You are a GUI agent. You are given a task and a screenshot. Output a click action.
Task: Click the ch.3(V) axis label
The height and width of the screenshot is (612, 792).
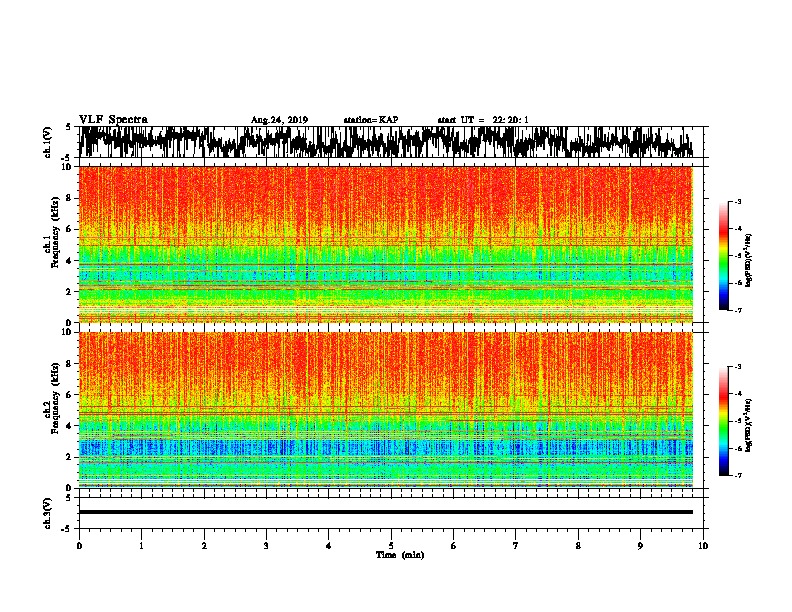point(48,513)
